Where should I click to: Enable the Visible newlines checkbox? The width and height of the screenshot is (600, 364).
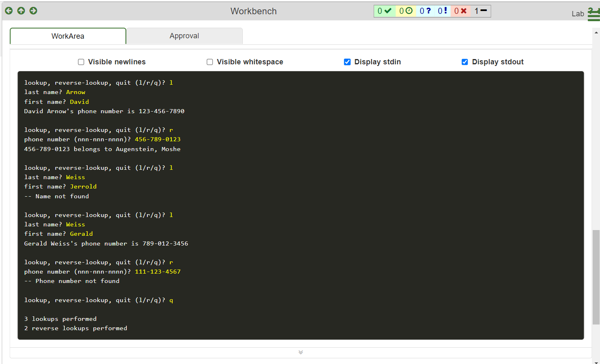(x=81, y=61)
